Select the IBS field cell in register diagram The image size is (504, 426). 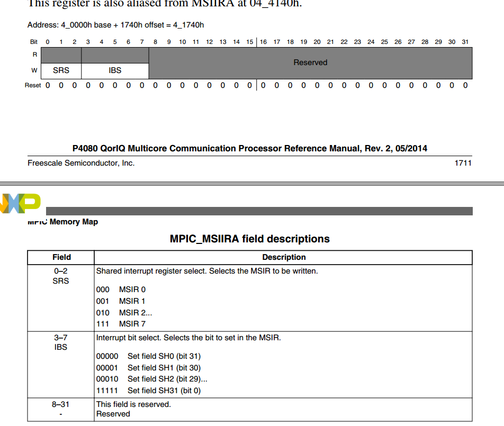point(114,70)
